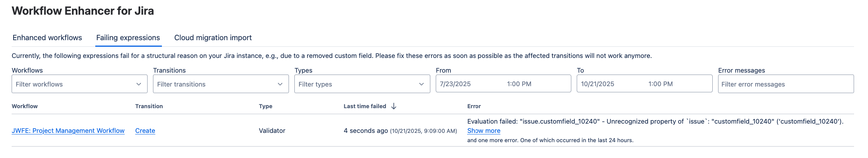Click the Transition column header
The height and width of the screenshot is (158, 868).
tap(149, 106)
